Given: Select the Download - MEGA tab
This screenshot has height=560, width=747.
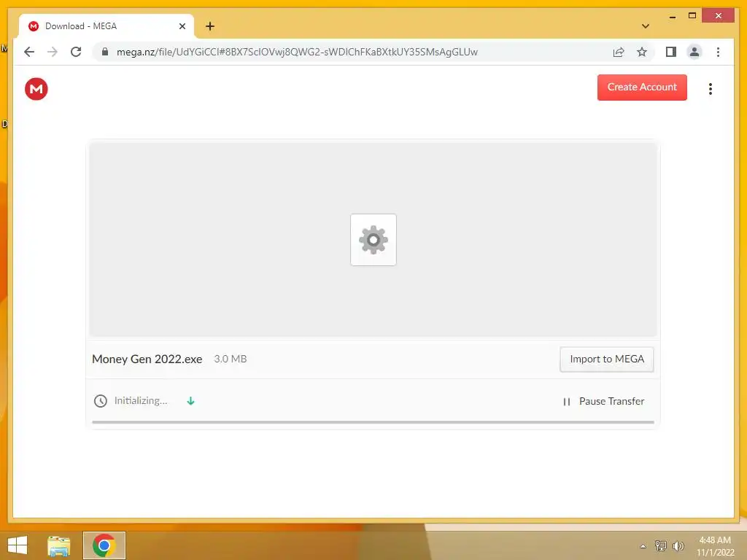Looking at the screenshot, I should pyautogui.click(x=107, y=26).
